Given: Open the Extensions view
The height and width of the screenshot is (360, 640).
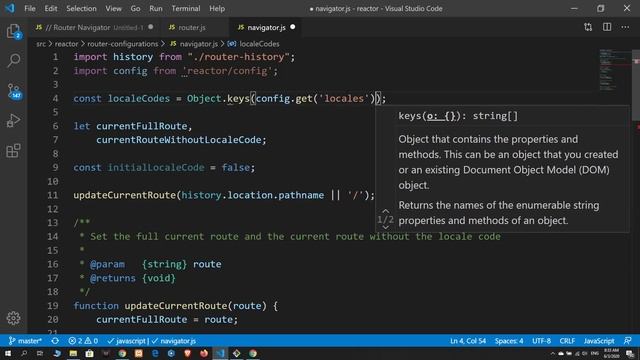Looking at the screenshot, I should click(13, 151).
